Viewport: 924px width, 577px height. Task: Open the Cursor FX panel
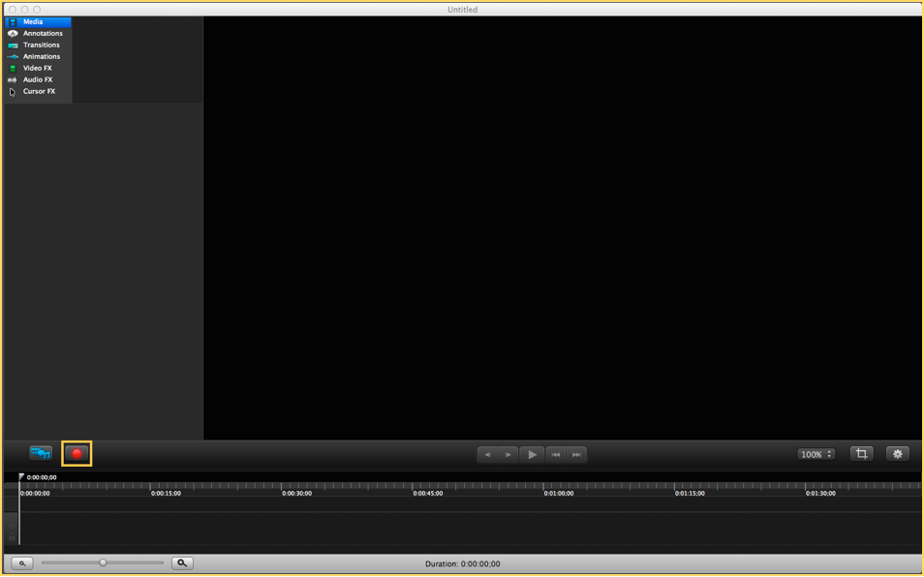tap(38, 91)
